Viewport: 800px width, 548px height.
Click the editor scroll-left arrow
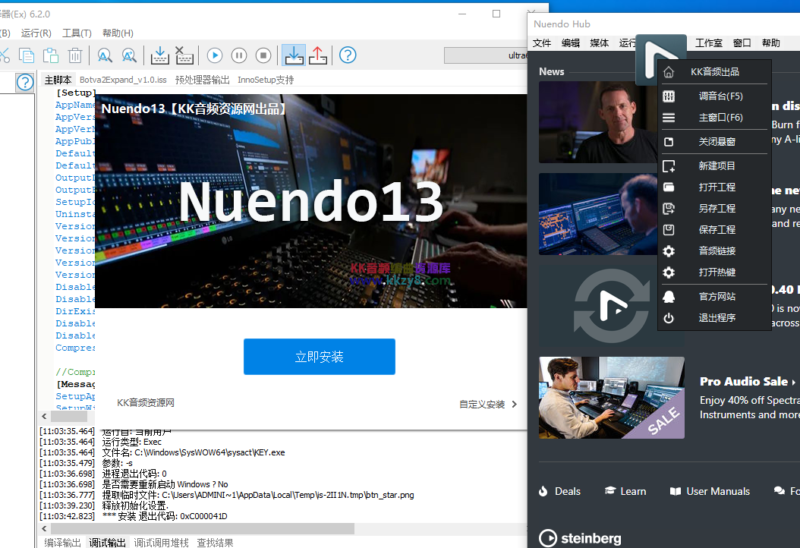click(x=44, y=416)
